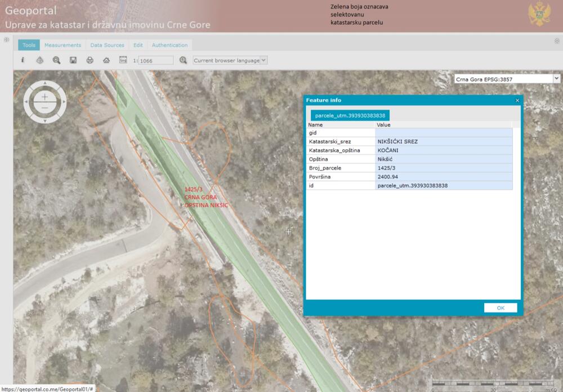Select the layers stack icon in toolbar

pyautogui.click(x=39, y=60)
